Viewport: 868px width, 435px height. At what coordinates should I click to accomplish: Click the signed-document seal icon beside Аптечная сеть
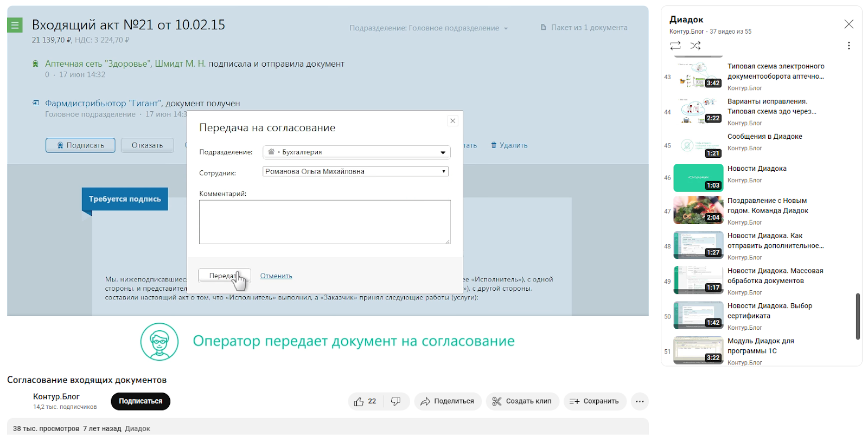coord(35,63)
